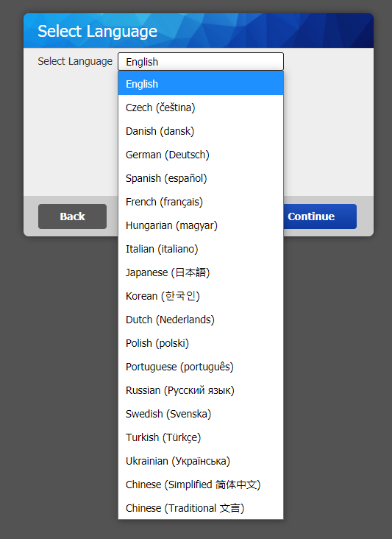Select Chinese Simplified option

click(201, 485)
